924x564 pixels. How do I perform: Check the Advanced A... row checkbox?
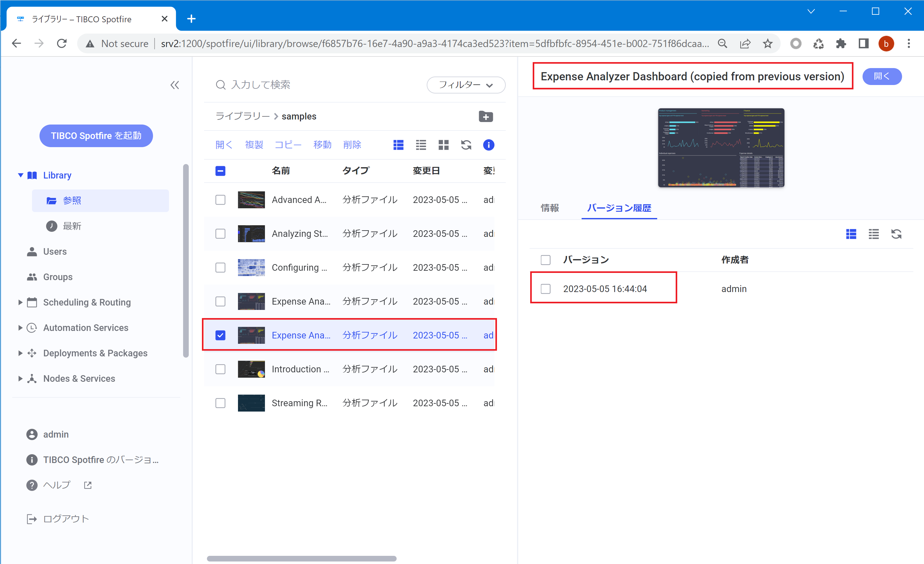click(220, 200)
